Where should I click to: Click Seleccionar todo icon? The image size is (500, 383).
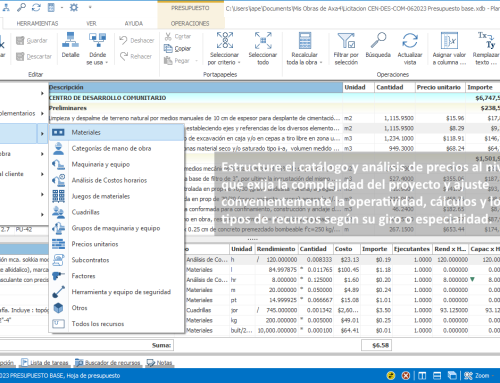click(x=263, y=41)
